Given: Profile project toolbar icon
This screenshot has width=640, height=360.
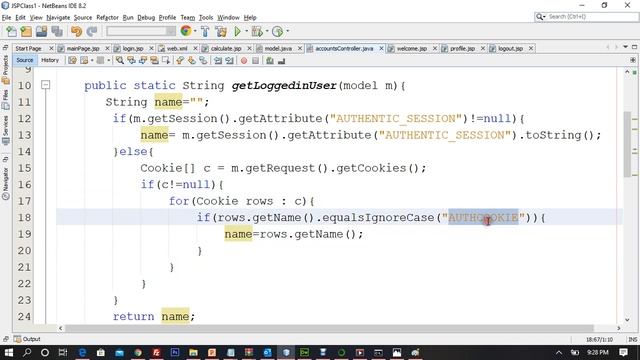Looking at the screenshot, I should 278,31.
